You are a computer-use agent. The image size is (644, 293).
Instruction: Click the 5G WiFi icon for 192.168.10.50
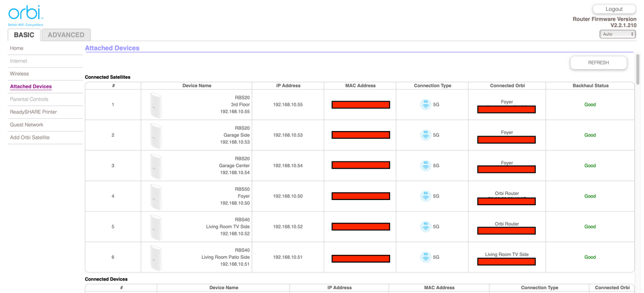pyautogui.click(x=425, y=196)
